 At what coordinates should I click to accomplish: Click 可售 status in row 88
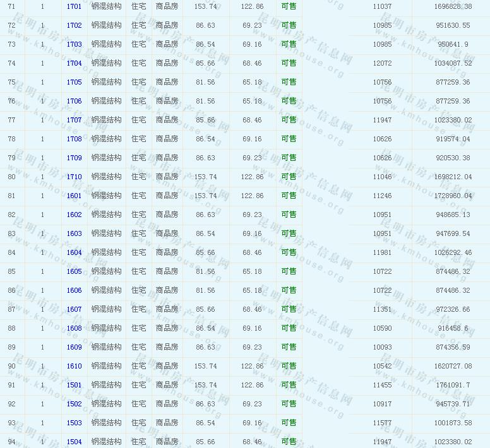click(x=289, y=328)
